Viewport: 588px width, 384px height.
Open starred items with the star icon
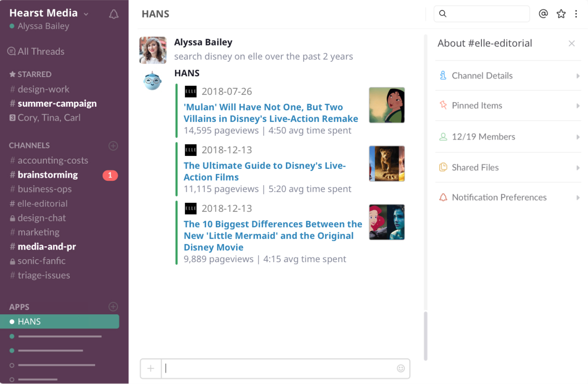pos(561,13)
